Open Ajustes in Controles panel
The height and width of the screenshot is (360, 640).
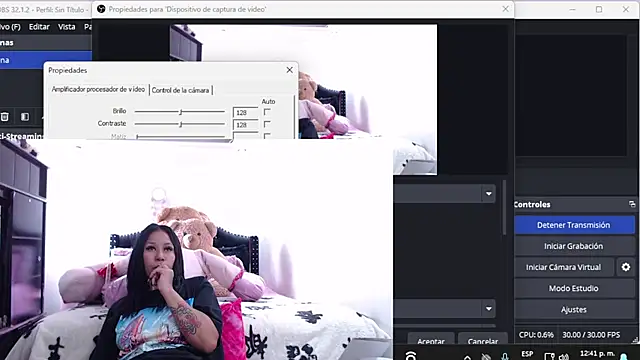pyautogui.click(x=574, y=310)
